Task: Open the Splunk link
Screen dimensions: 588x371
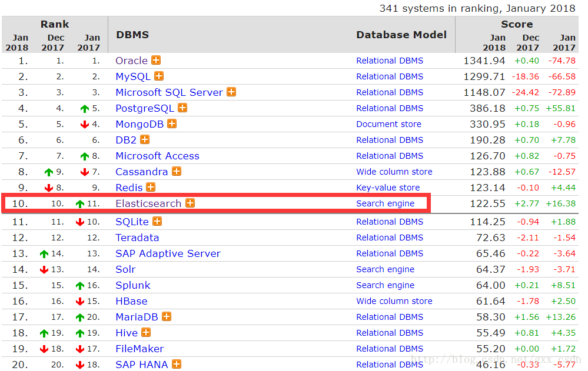Action: pyautogui.click(x=133, y=285)
